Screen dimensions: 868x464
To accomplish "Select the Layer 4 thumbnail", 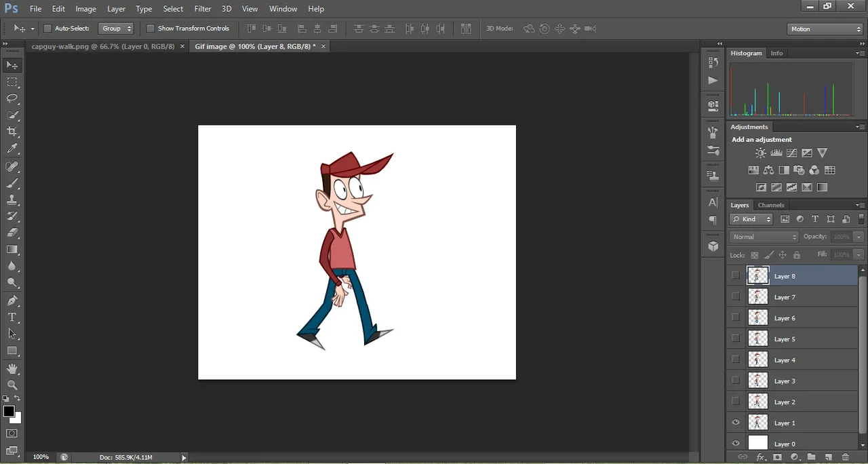I will pyautogui.click(x=757, y=360).
